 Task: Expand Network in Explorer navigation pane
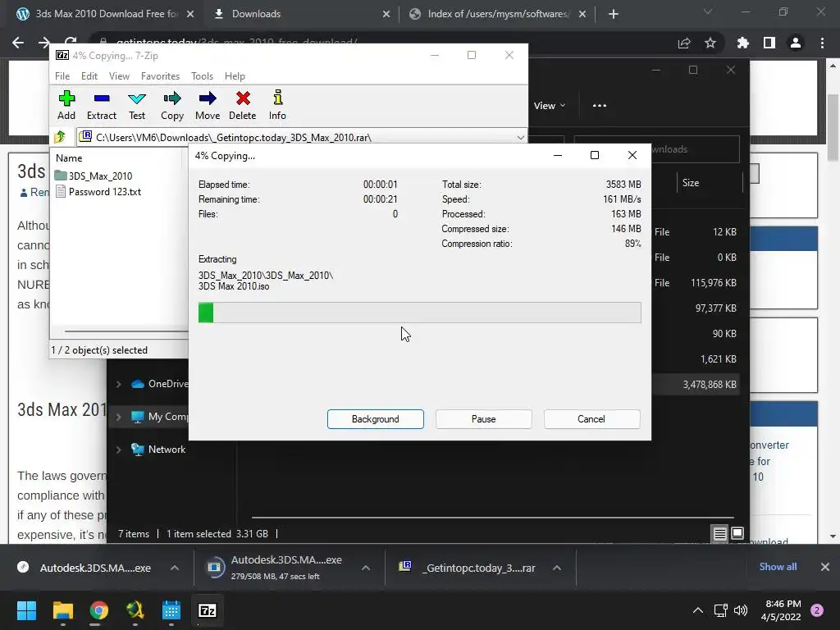tap(118, 450)
